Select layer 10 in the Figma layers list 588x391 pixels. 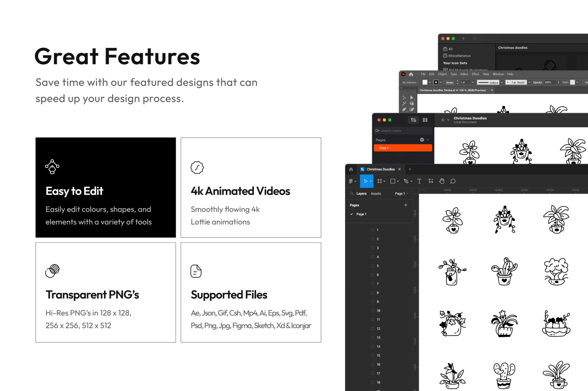pos(378,311)
